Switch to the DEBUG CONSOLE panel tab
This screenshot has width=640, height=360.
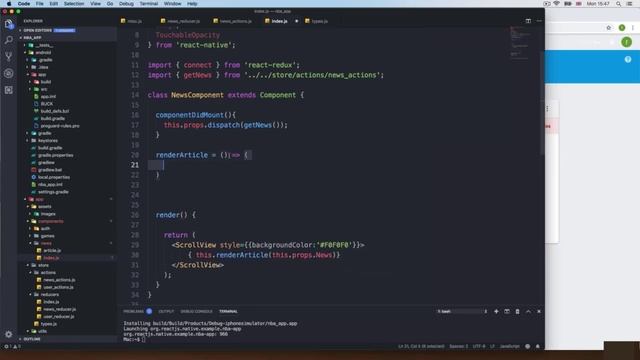click(x=196, y=311)
